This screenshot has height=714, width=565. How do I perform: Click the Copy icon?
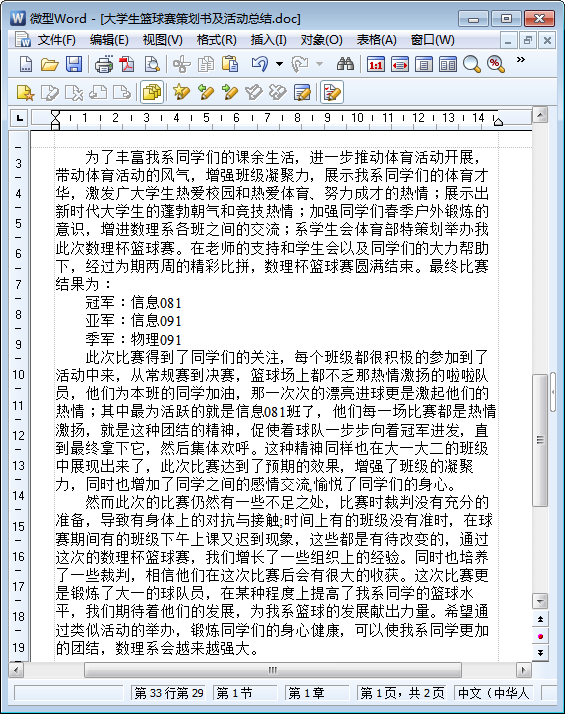206,64
